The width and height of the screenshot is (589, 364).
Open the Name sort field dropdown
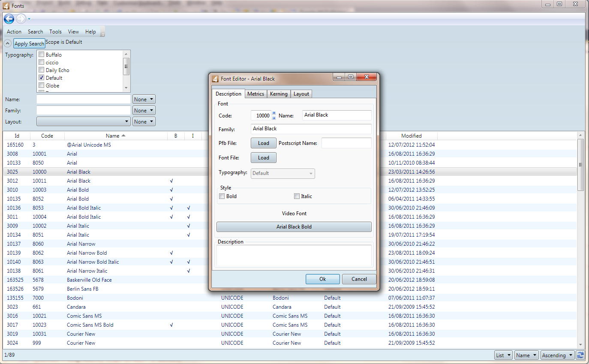click(x=526, y=355)
